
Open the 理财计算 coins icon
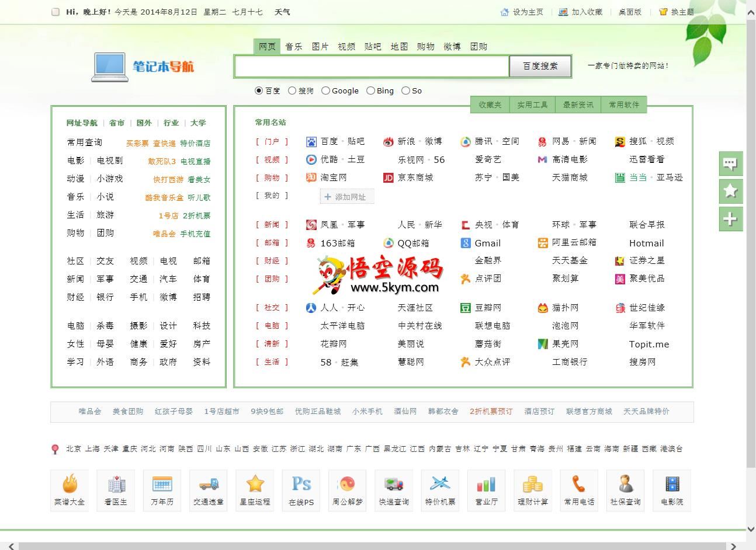533,483
